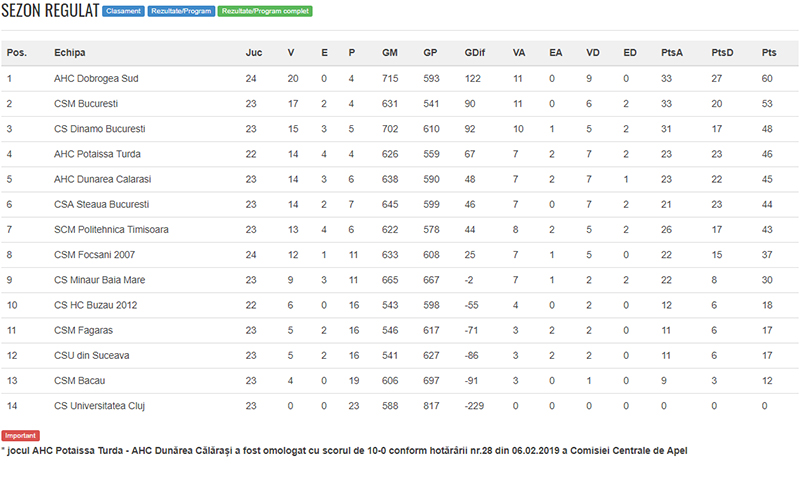Select AHC Dobrogea Sud team row
The width and height of the screenshot is (800, 477).
point(98,77)
